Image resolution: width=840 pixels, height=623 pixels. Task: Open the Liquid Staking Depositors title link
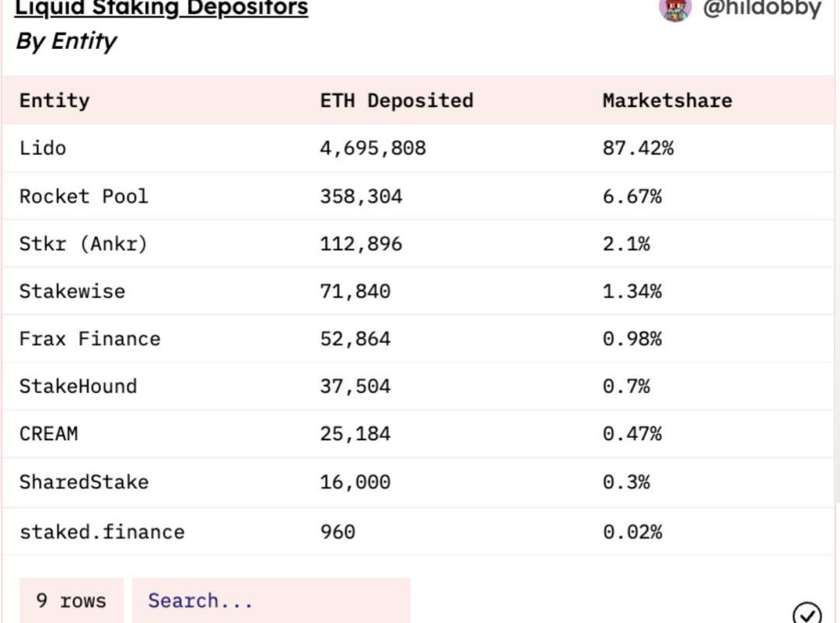click(162, 9)
